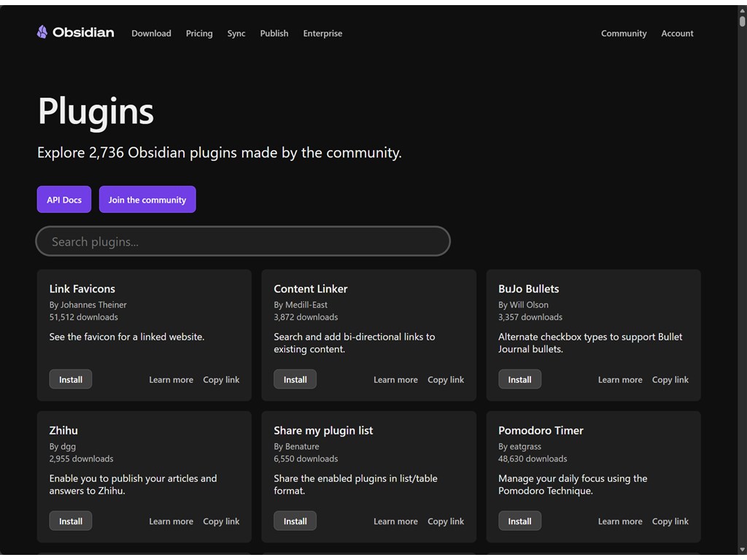Visit the Community link
This screenshot has height=560, width=747.
click(624, 34)
